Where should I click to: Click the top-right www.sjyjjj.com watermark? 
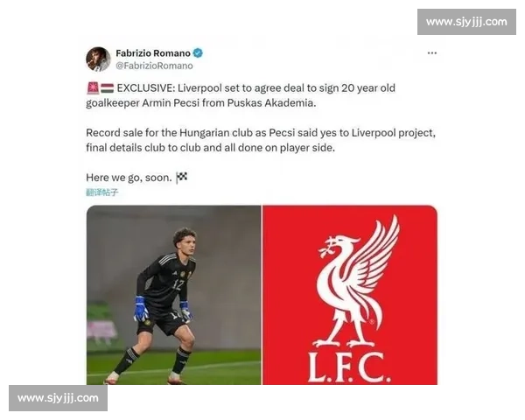pyautogui.click(x=466, y=22)
